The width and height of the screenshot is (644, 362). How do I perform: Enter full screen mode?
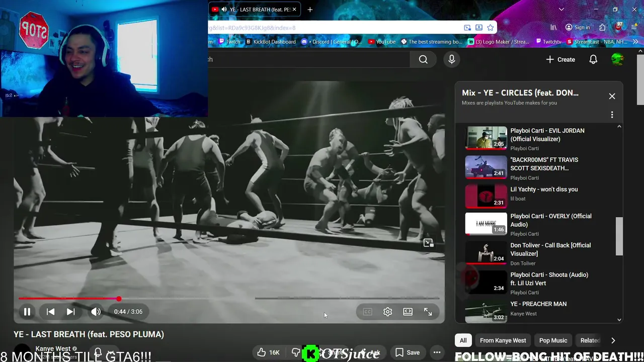(428, 312)
